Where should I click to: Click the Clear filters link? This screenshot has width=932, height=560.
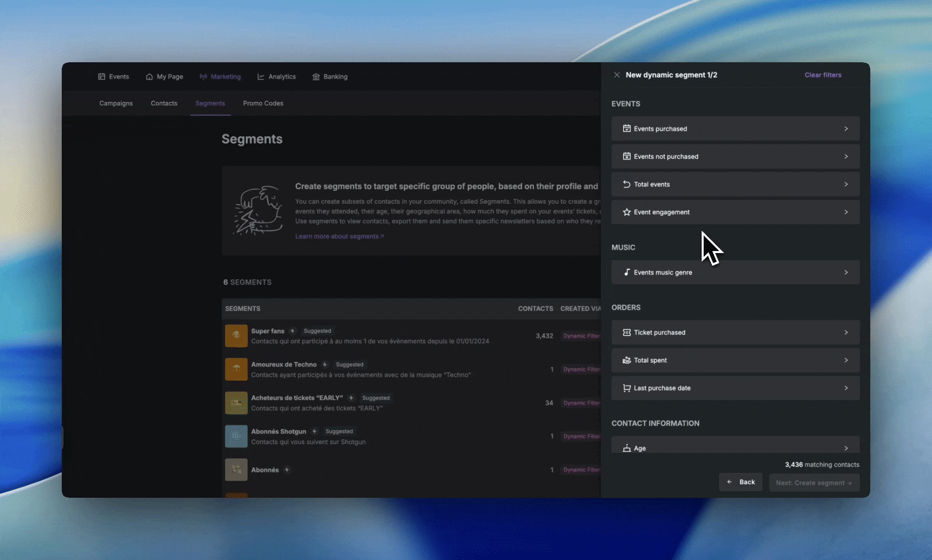[x=823, y=75]
